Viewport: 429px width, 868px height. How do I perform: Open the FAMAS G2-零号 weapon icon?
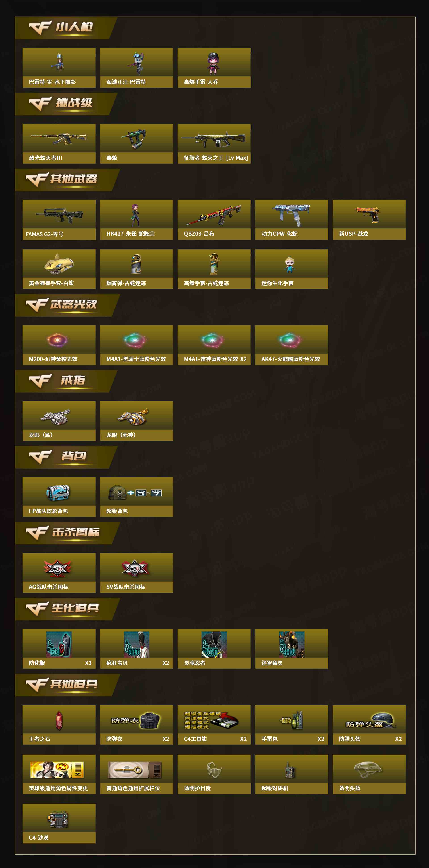[59, 215]
